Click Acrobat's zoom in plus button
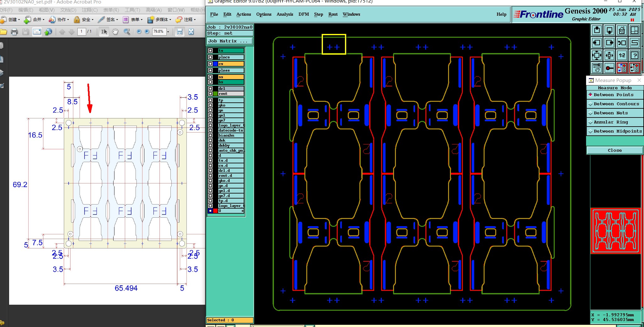Screen dimensions: 644x327 tap(147, 31)
